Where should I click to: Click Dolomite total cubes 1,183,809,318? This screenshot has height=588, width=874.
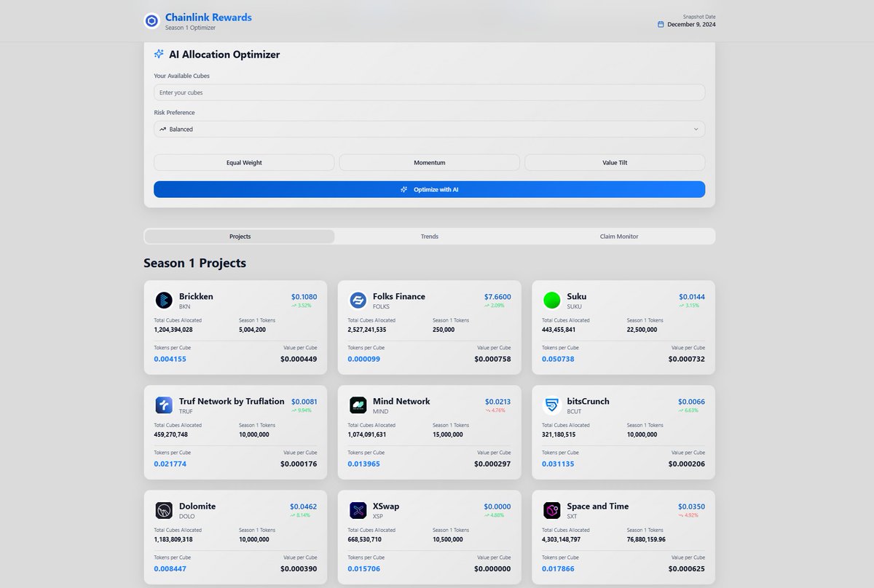pos(173,539)
